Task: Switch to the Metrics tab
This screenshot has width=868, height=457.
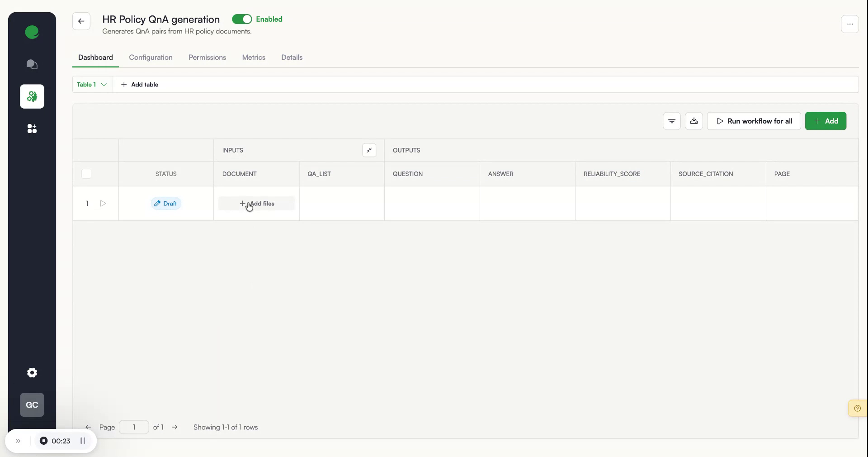Action: pyautogui.click(x=254, y=57)
